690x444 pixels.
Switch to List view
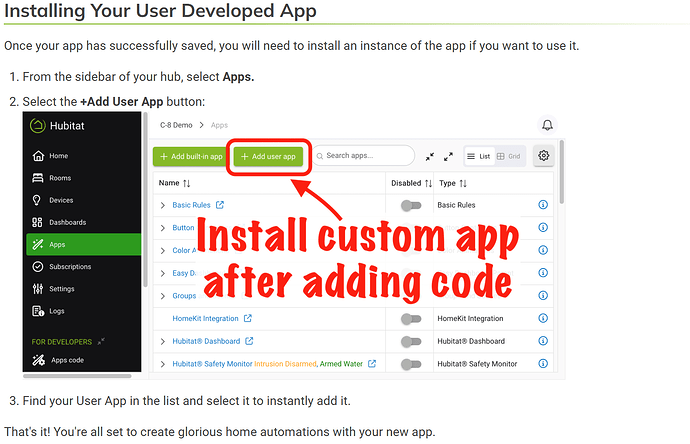tap(478, 156)
